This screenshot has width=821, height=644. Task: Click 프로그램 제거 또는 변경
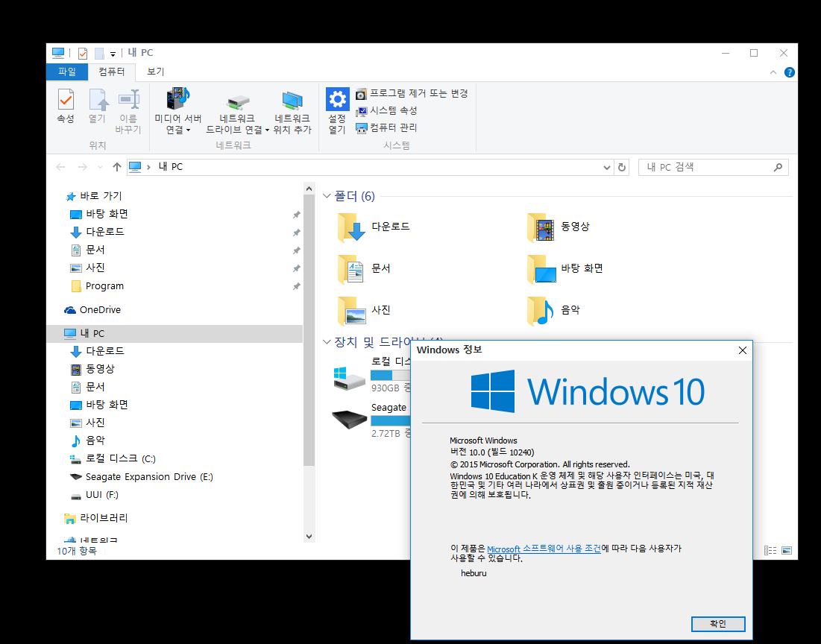[412, 94]
